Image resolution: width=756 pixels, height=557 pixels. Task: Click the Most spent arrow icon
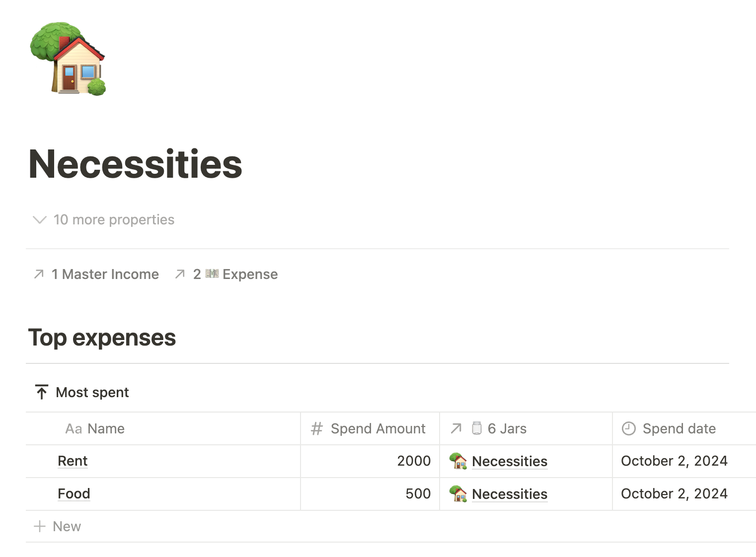click(42, 392)
